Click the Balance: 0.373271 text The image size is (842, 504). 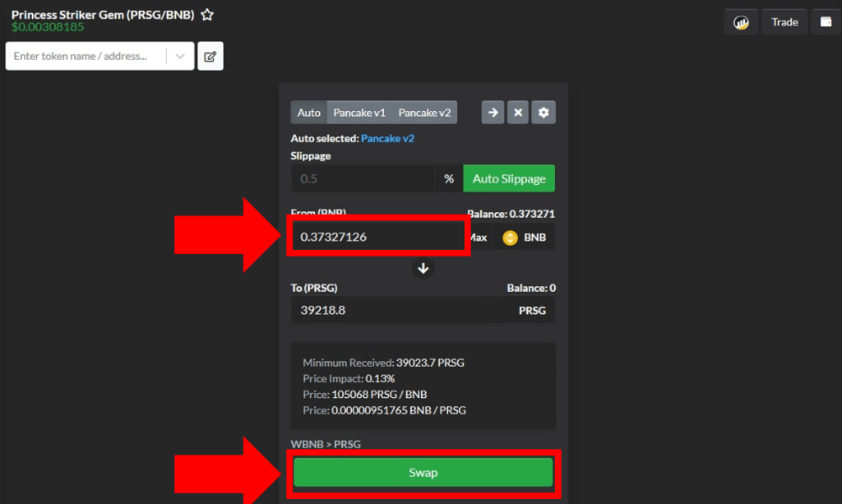[511, 214]
